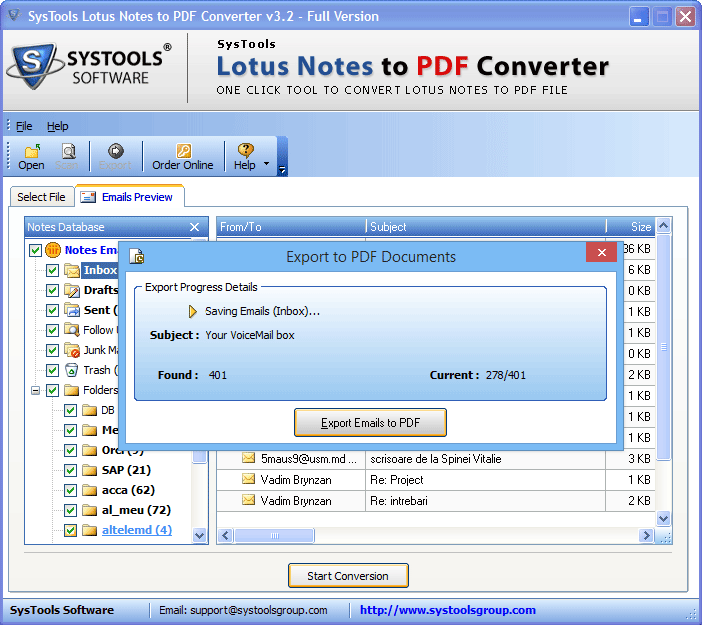Sort emails by From/To column header
Screen dimensions: 702x625
[291, 227]
